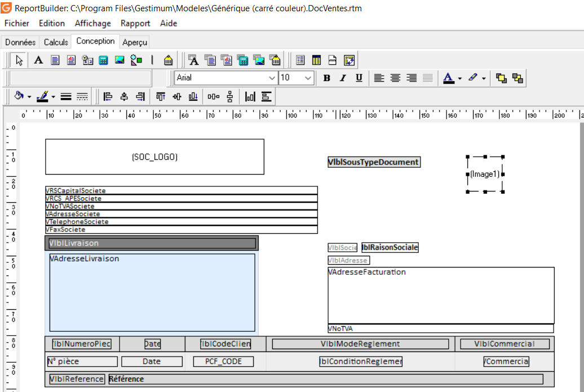Set text alignment to center

tap(395, 78)
